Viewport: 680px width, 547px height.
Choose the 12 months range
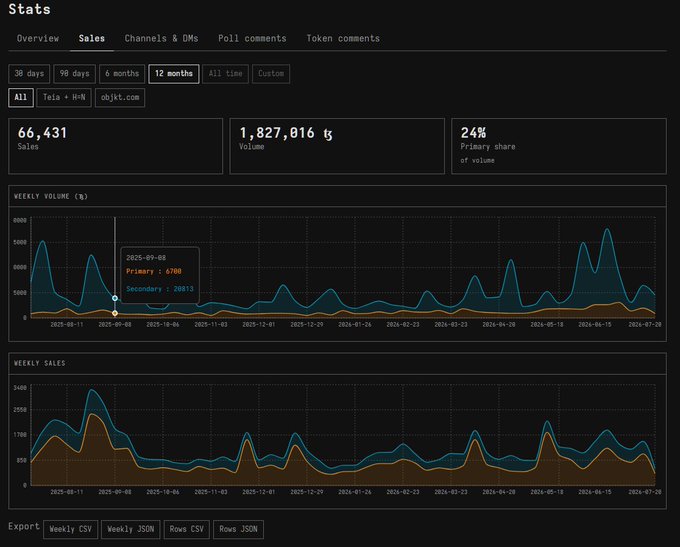point(174,74)
